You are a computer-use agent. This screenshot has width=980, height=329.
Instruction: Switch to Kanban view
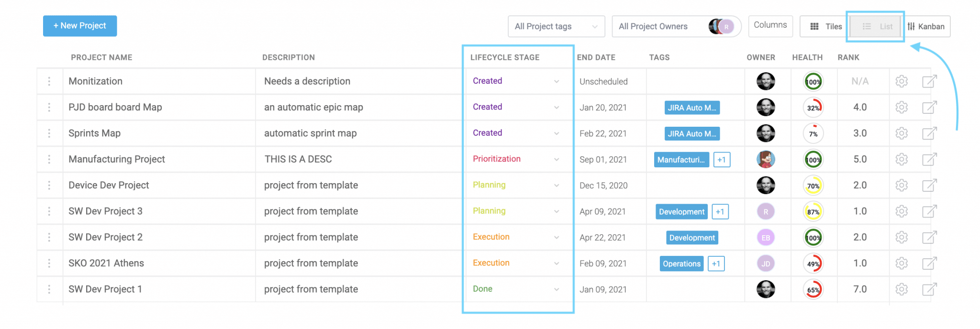(x=926, y=26)
